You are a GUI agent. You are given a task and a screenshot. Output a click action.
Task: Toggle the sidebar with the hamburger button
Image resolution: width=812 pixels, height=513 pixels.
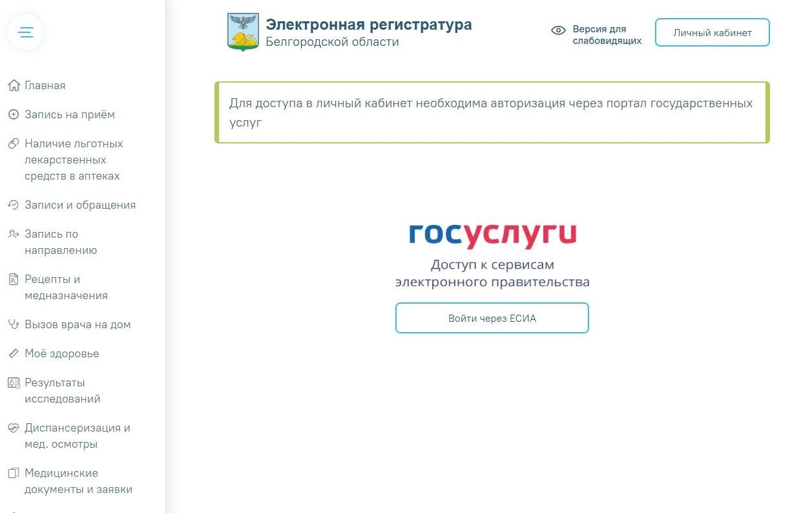pyautogui.click(x=25, y=31)
